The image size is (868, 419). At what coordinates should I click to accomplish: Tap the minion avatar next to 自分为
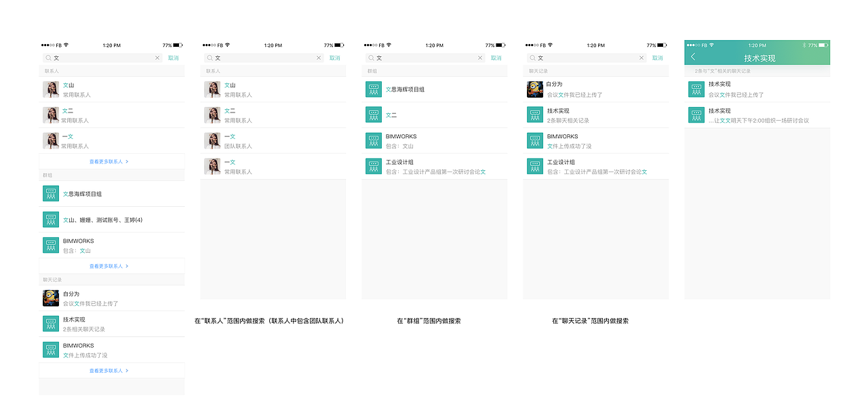(50, 298)
